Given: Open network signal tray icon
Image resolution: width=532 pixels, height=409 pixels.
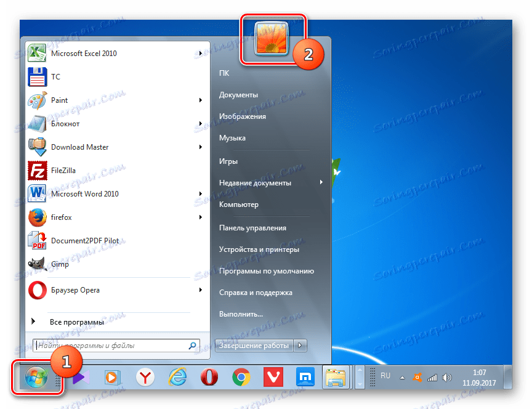Looking at the screenshot, I should 432,378.
